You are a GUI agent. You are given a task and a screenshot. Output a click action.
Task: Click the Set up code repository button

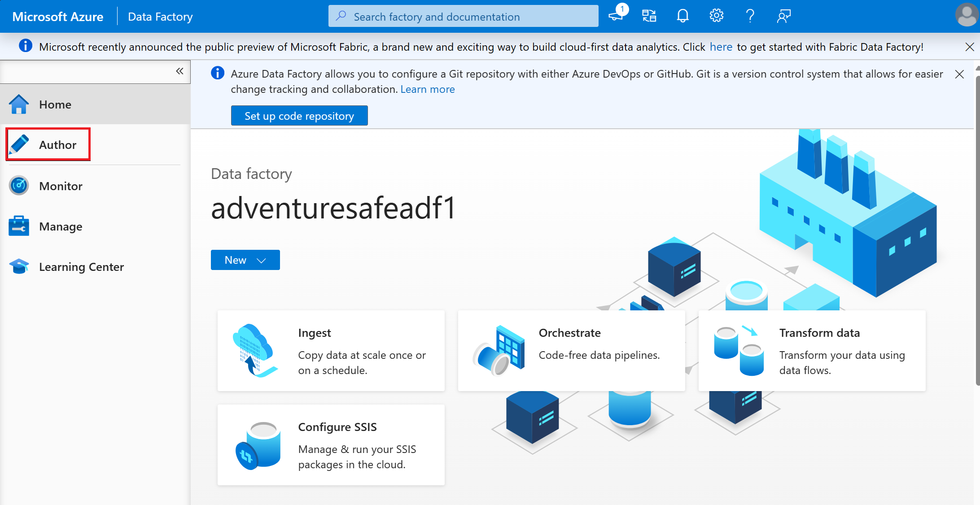click(x=300, y=116)
